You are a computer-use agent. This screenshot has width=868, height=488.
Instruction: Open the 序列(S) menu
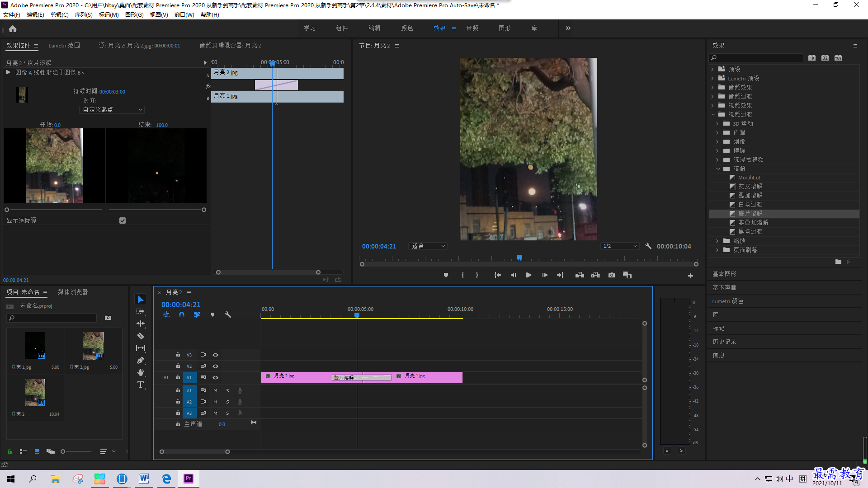point(84,15)
